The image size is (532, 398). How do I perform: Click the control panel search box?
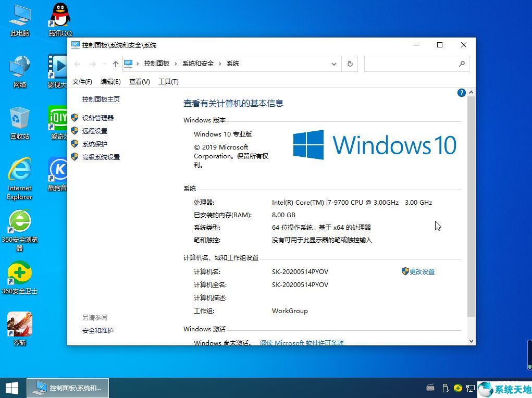tap(412, 64)
